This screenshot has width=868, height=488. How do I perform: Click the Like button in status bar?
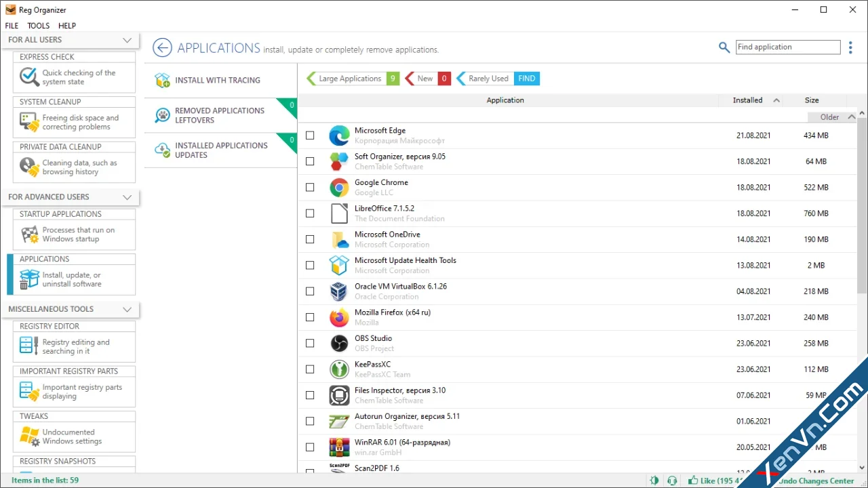[715, 481]
